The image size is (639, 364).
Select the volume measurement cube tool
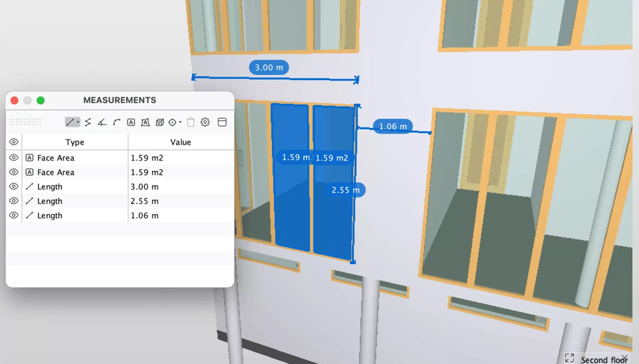pyautogui.click(x=160, y=122)
